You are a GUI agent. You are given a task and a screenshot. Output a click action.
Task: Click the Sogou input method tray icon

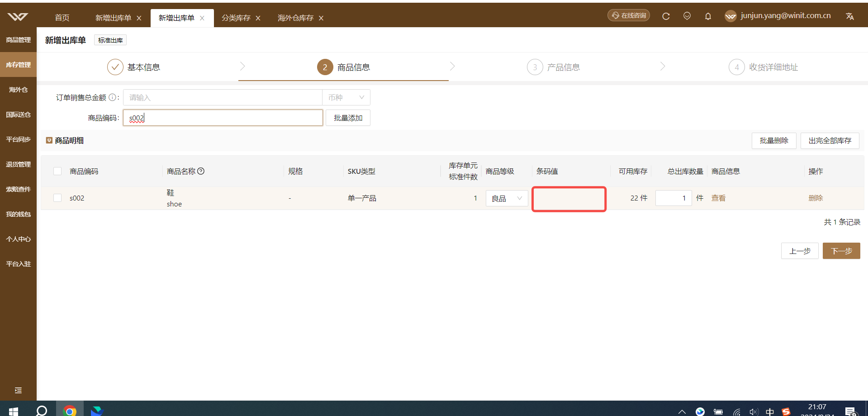786,412
